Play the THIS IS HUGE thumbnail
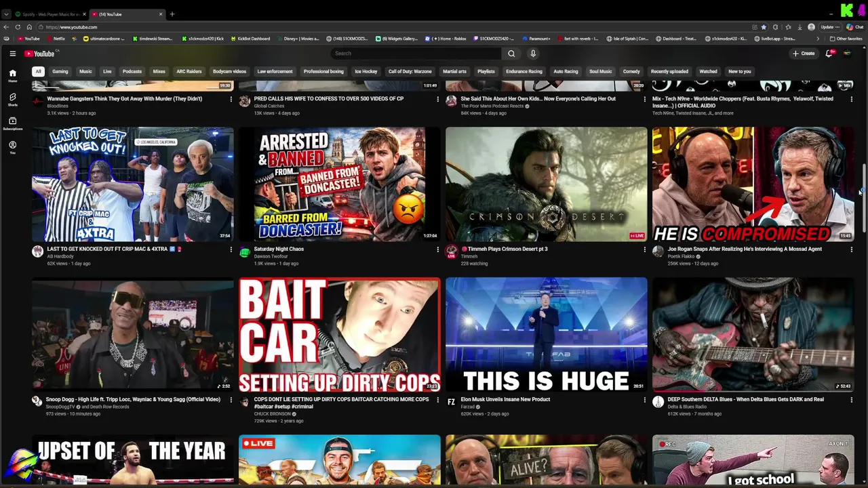Screen dimensions: 868x488 point(547,334)
